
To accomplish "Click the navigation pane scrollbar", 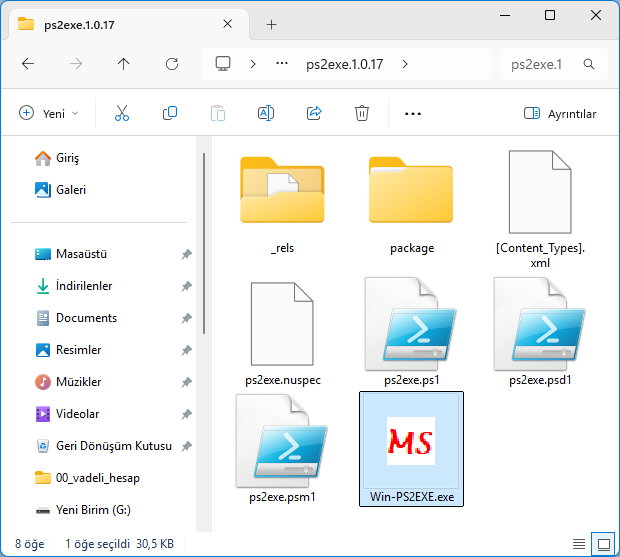I will [204, 243].
